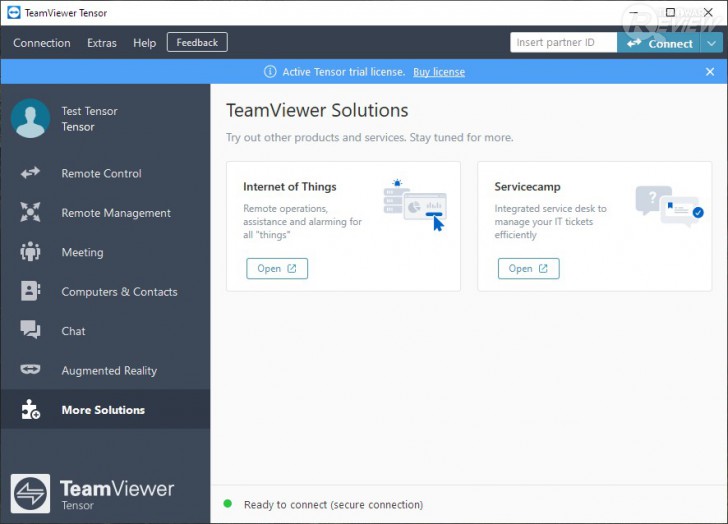Viewport: 728px width, 524px height.
Task: Click the Chat bubbles icon
Action: [30, 330]
